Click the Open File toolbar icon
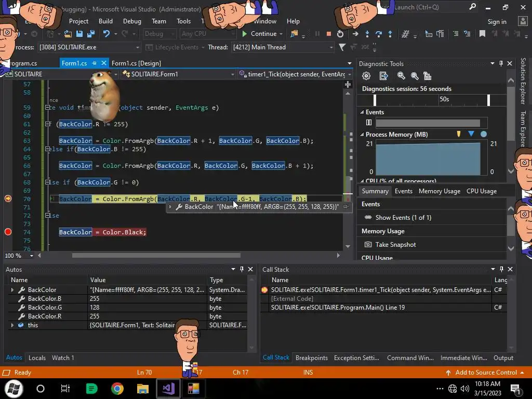Image resolution: width=532 pixels, height=399 pixels. [x=68, y=34]
